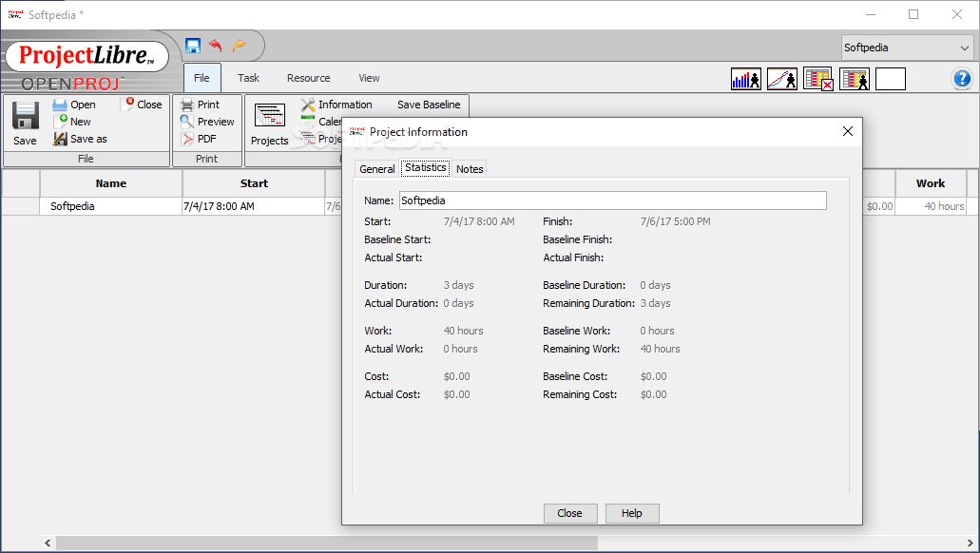
Task: Open the Notes tab in dialog
Action: [470, 169]
